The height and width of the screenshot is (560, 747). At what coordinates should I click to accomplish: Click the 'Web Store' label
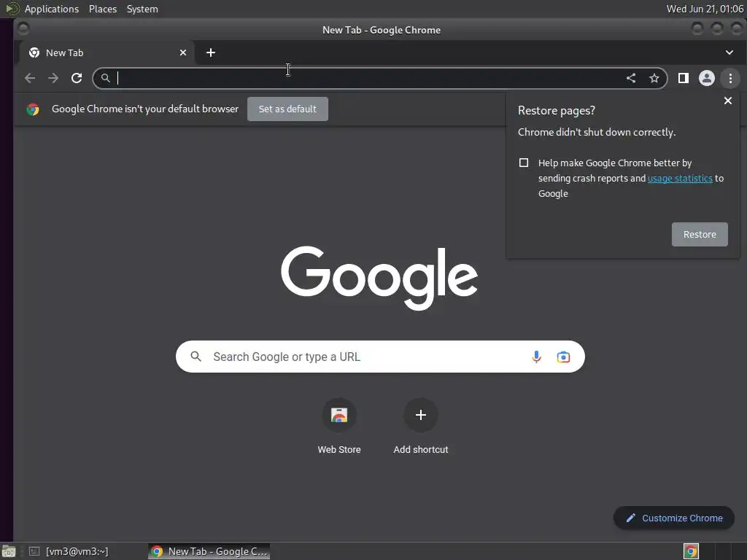[x=339, y=449]
